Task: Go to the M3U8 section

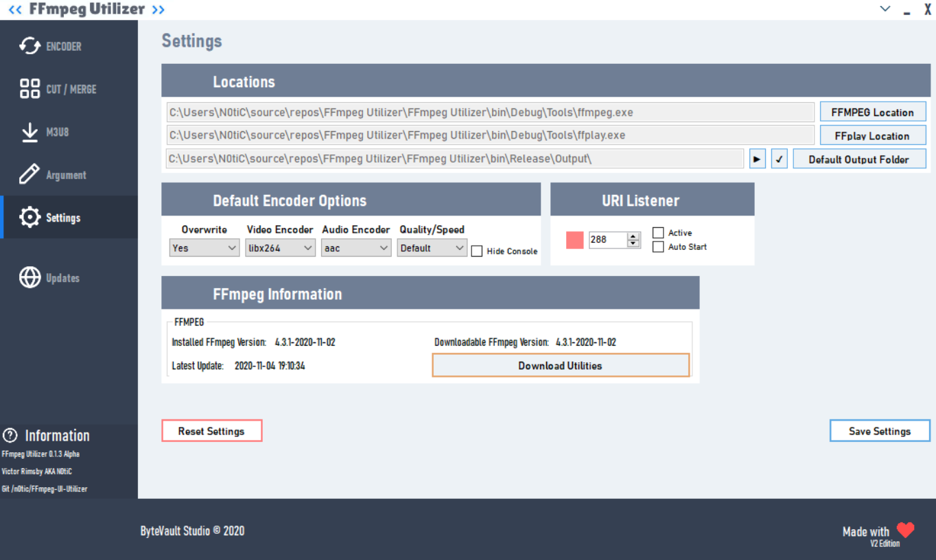Action: tap(69, 132)
